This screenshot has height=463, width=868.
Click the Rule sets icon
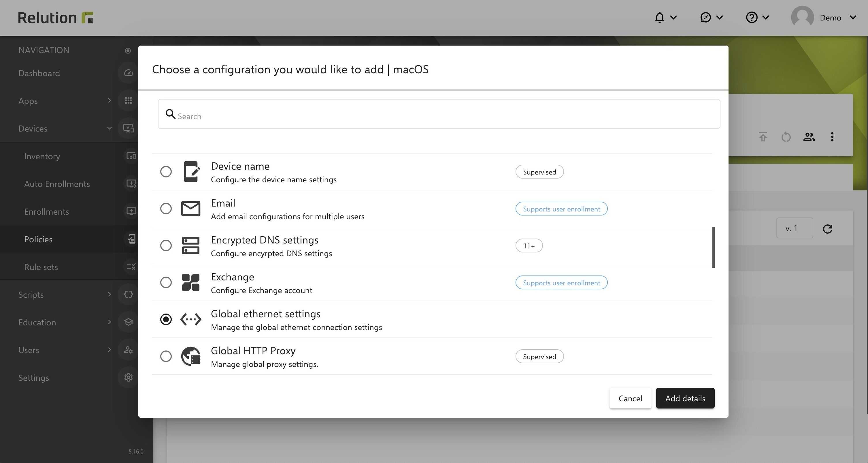tap(131, 267)
